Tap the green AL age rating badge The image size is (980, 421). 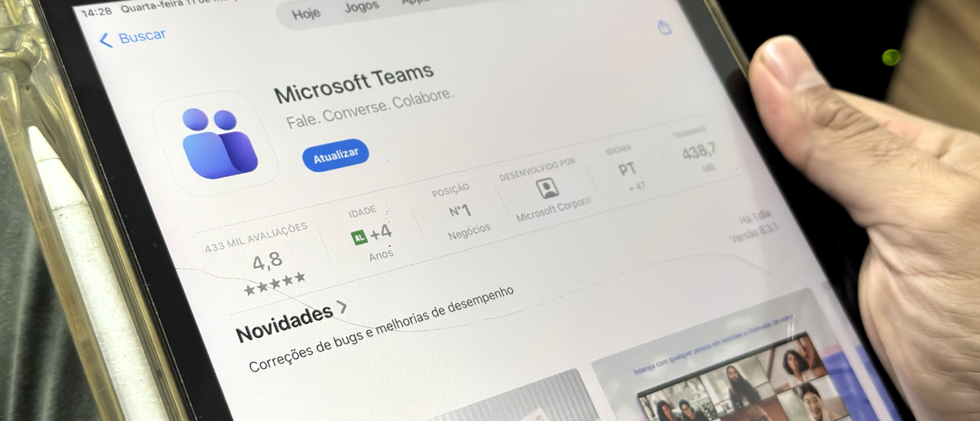pos(359,237)
